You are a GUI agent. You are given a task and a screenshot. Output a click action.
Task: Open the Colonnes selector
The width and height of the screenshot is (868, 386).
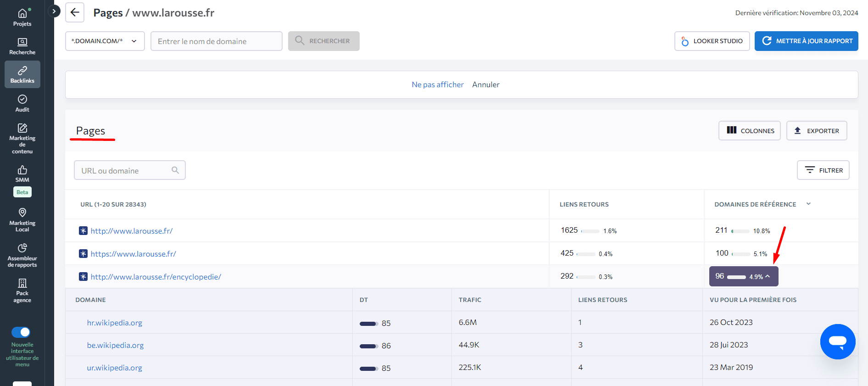[750, 131]
